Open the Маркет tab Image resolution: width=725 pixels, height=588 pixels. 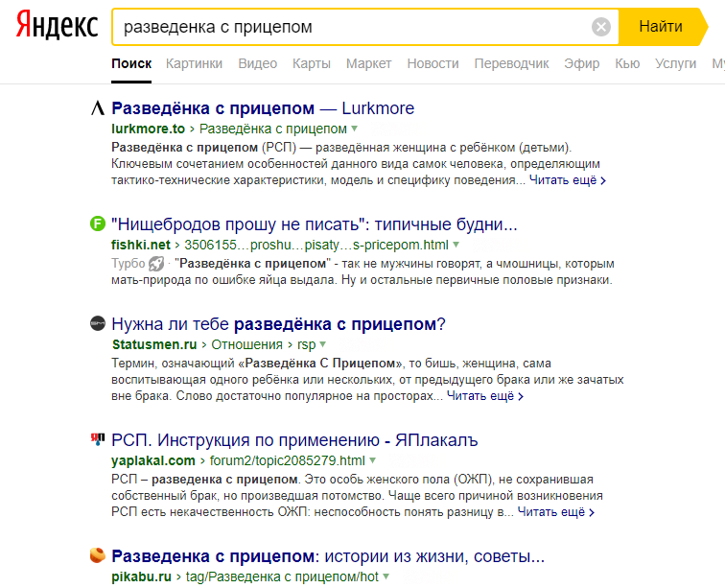pos(369,63)
